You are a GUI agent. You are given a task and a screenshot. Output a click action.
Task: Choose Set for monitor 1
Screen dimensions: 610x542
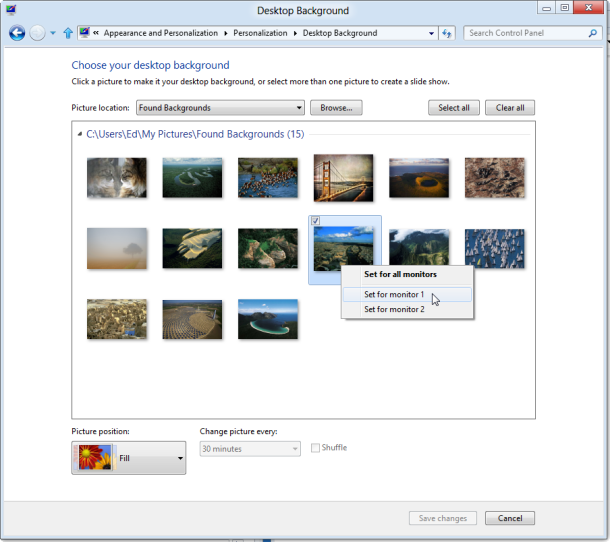(407, 295)
